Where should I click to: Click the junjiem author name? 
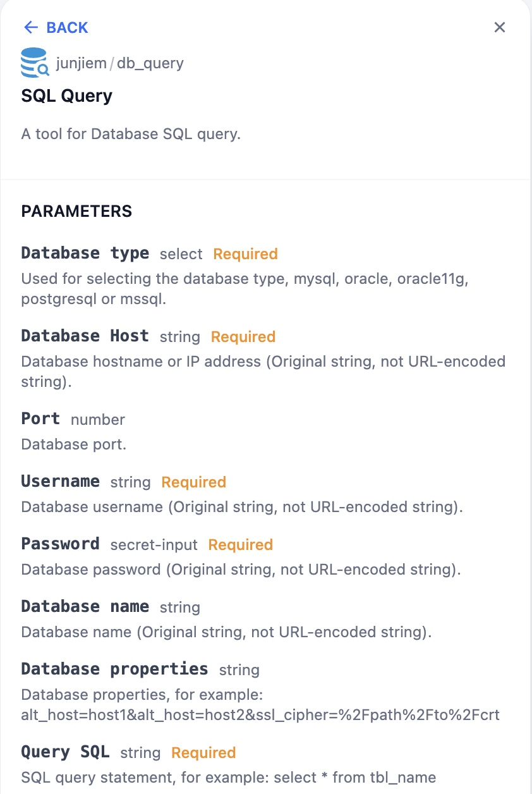click(81, 63)
